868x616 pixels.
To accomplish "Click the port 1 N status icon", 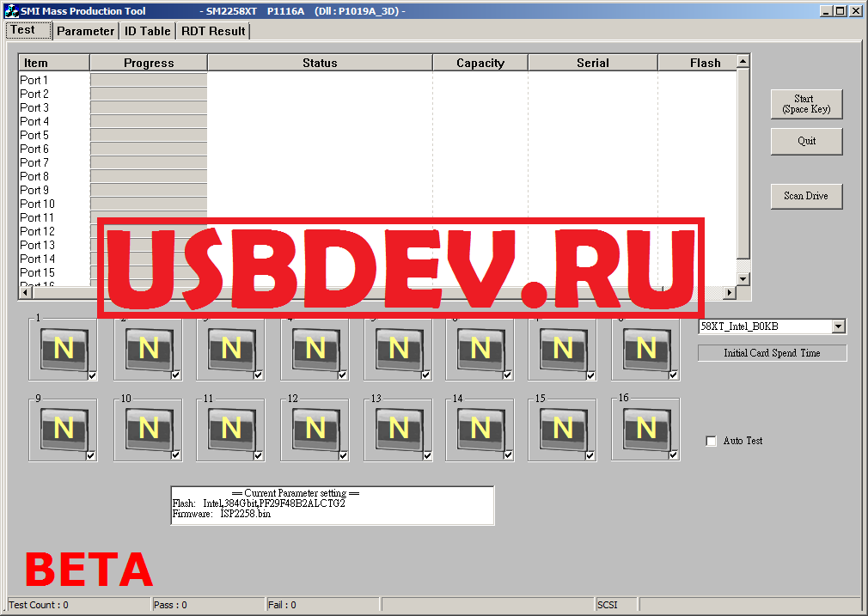I will click(64, 349).
